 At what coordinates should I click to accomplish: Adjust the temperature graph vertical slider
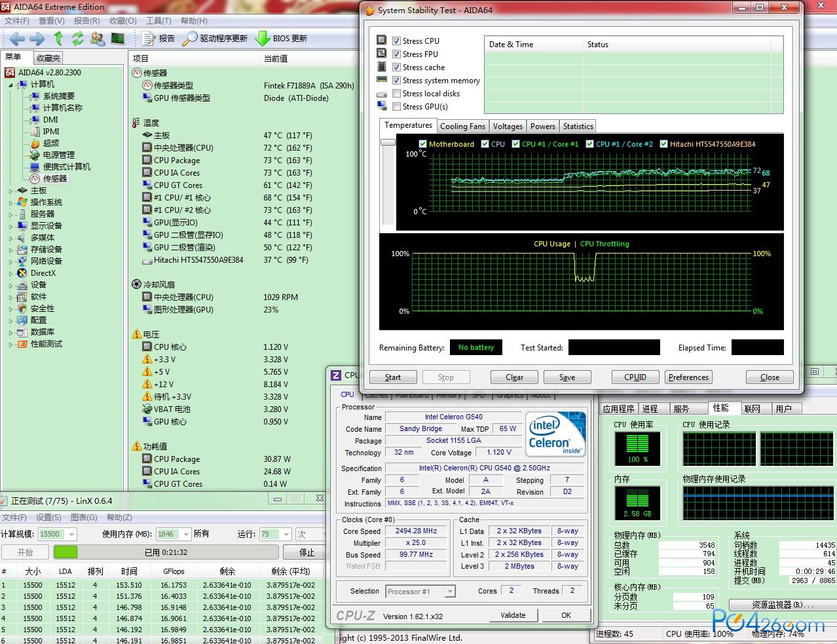pos(388,142)
